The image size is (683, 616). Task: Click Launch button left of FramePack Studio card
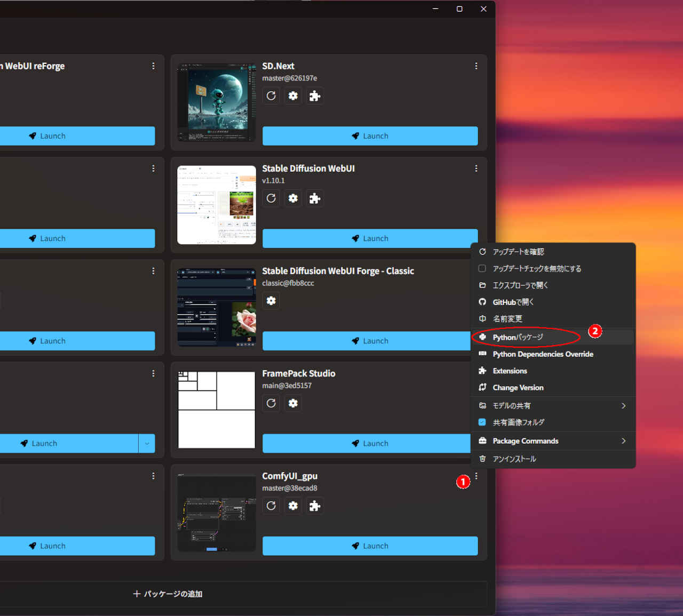coord(69,443)
